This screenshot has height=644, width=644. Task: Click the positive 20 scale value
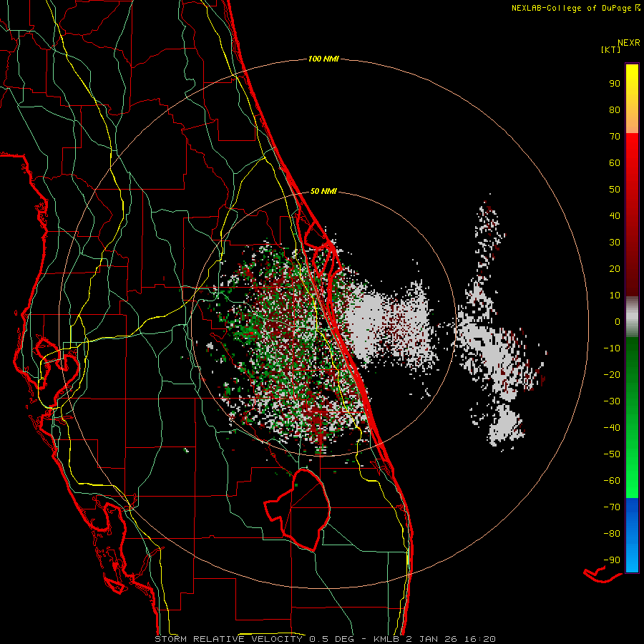click(x=615, y=269)
